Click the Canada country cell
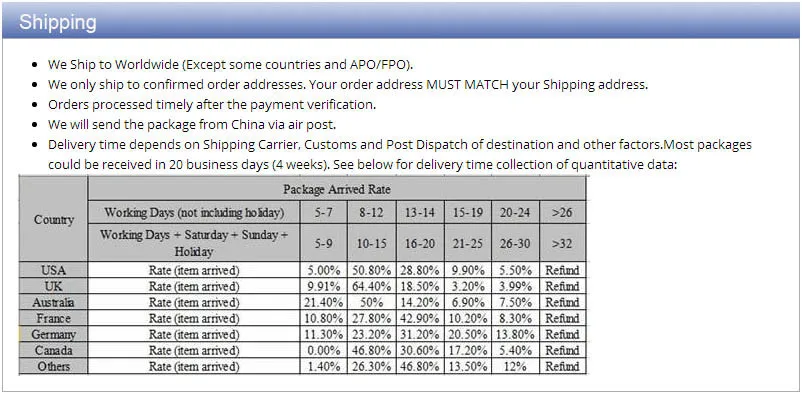Screen dimensions: 802x394 (x=53, y=351)
